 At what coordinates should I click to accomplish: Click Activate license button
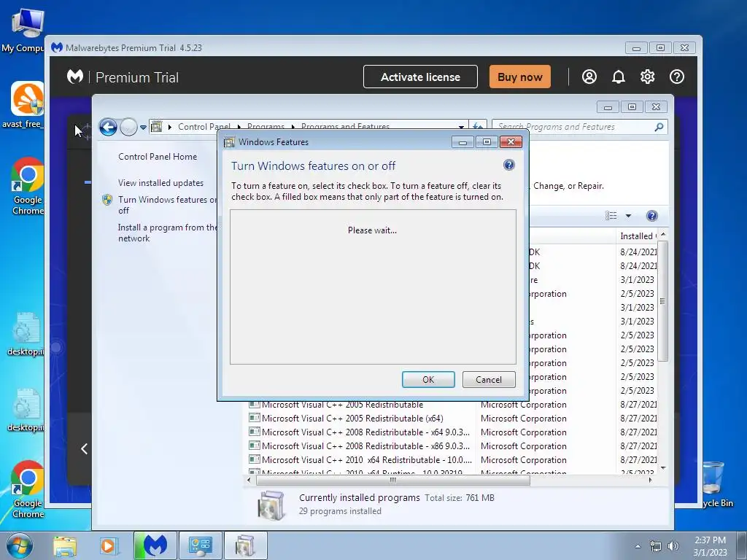420,77
